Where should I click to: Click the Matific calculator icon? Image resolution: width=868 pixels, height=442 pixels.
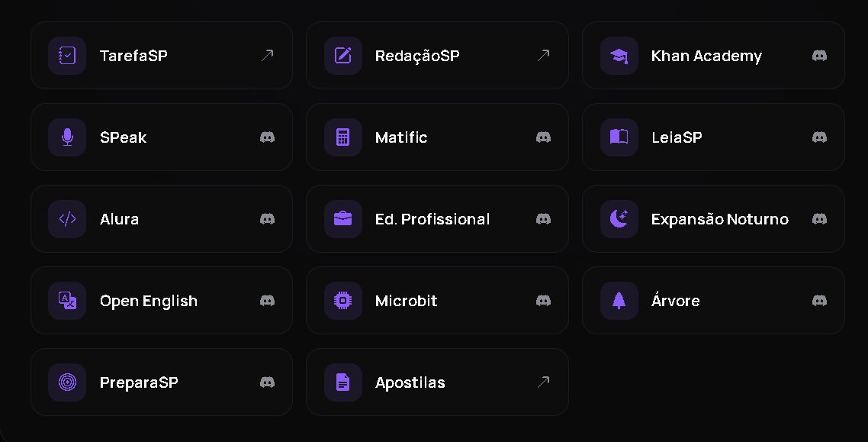coord(343,137)
